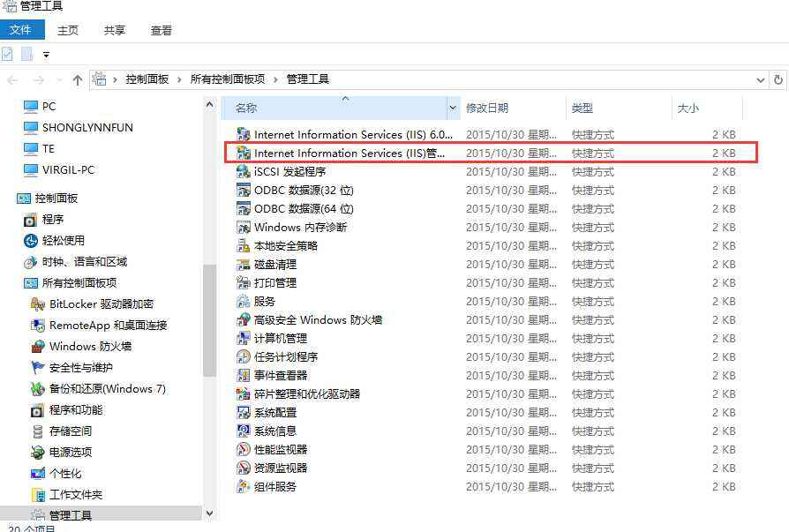Click the Up arrow navigation button

[78, 80]
